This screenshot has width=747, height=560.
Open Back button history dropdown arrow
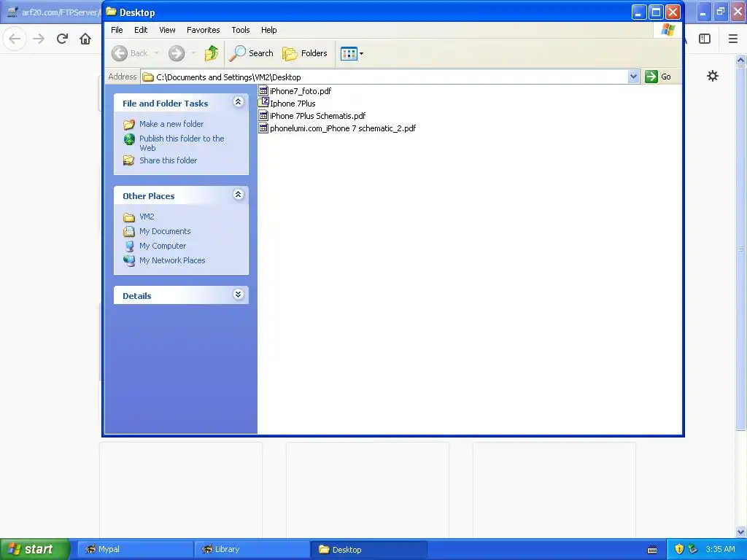[x=156, y=53]
